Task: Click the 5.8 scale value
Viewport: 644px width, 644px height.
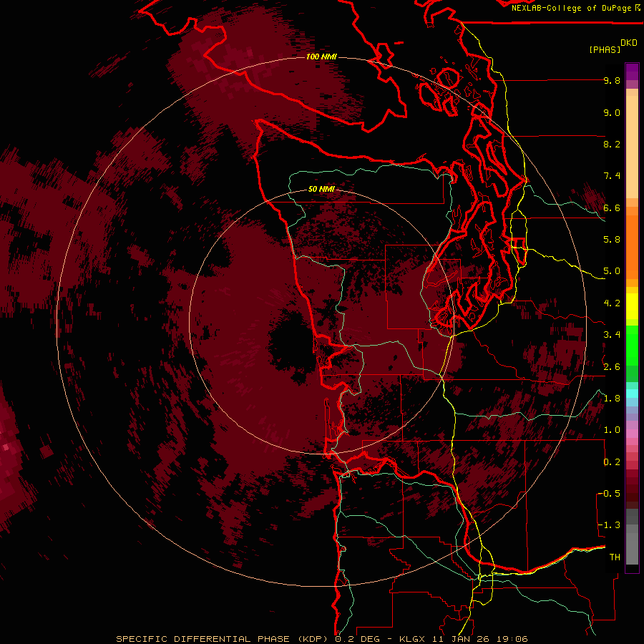Action: coord(612,240)
